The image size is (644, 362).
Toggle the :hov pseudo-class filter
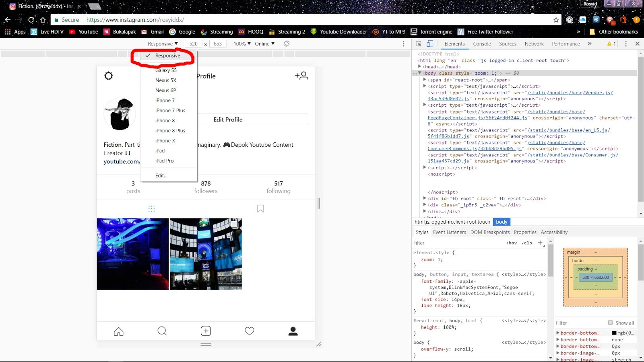[x=512, y=243]
